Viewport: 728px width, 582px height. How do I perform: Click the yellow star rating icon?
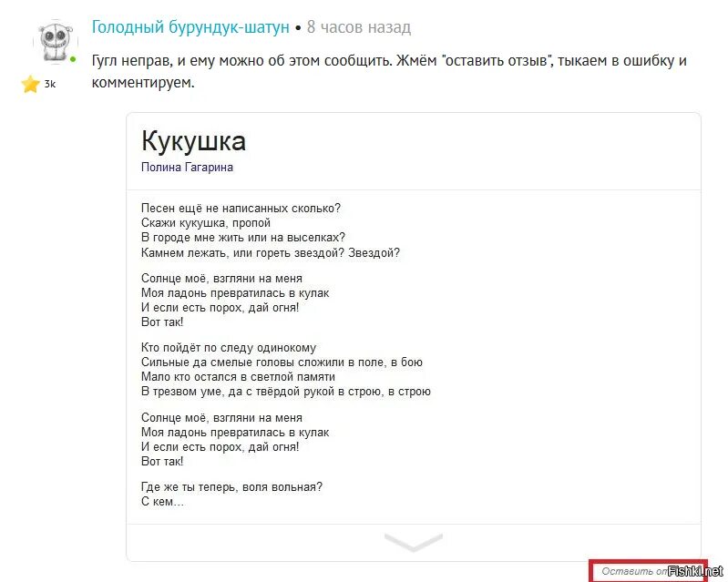30,84
